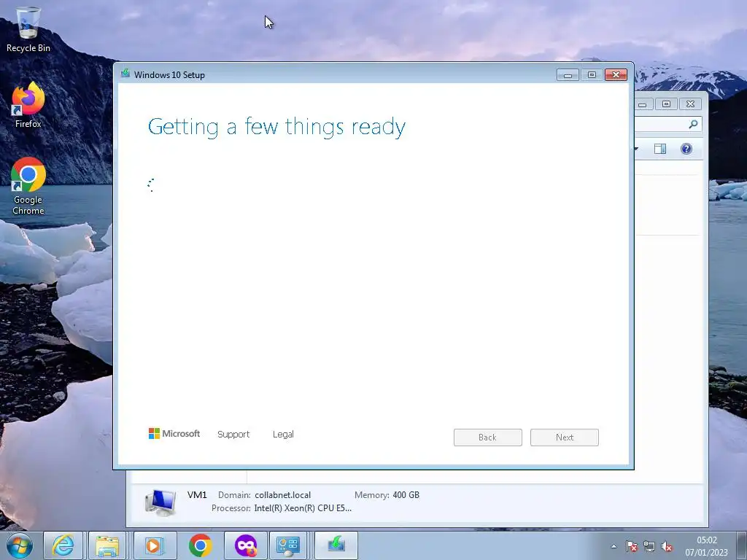Open the clock showing 05:02

[x=706, y=546]
